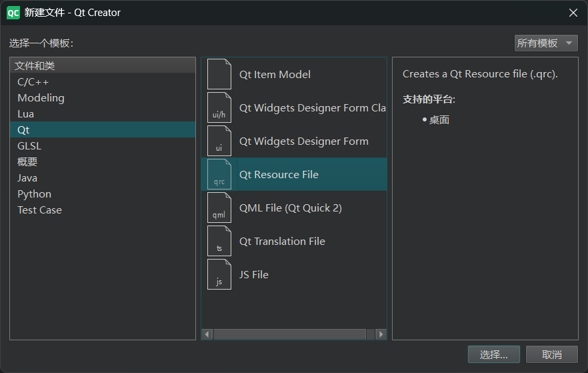This screenshot has width=588, height=373.
Task: Choose the JS File template
Action: (294, 275)
